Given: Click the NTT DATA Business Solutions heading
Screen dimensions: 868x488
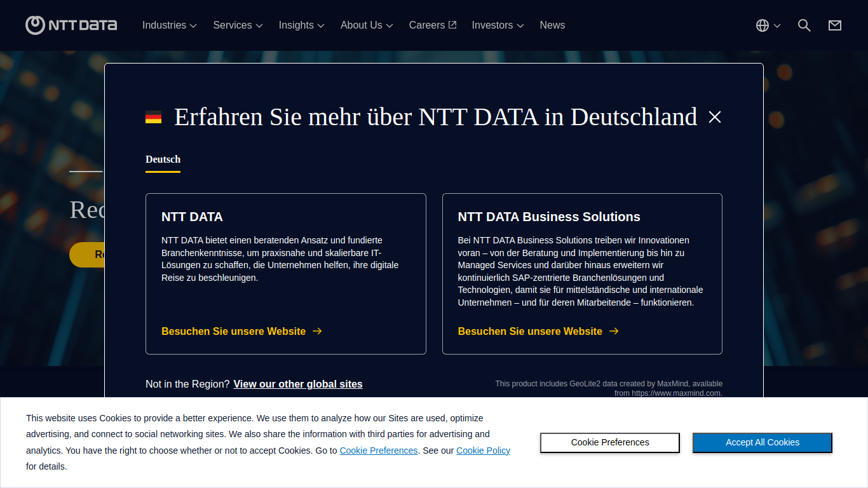Looking at the screenshot, I should 549,217.
